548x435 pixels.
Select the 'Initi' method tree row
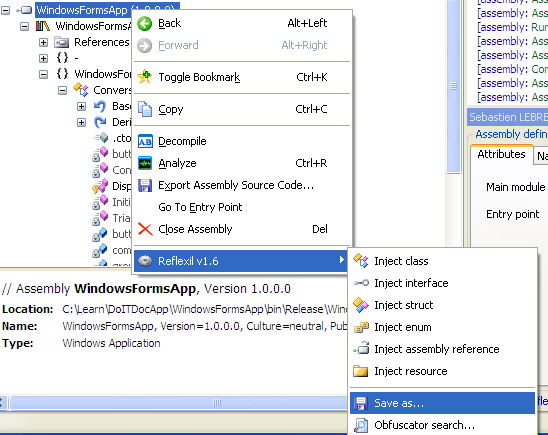112,202
